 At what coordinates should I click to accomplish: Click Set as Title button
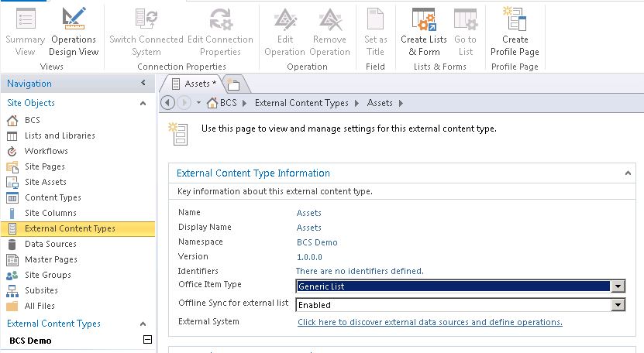pyautogui.click(x=375, y=32)
